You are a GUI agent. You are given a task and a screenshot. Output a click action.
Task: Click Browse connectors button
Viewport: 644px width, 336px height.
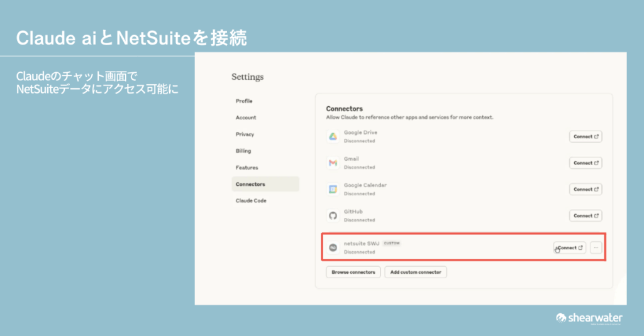(353, 272)
